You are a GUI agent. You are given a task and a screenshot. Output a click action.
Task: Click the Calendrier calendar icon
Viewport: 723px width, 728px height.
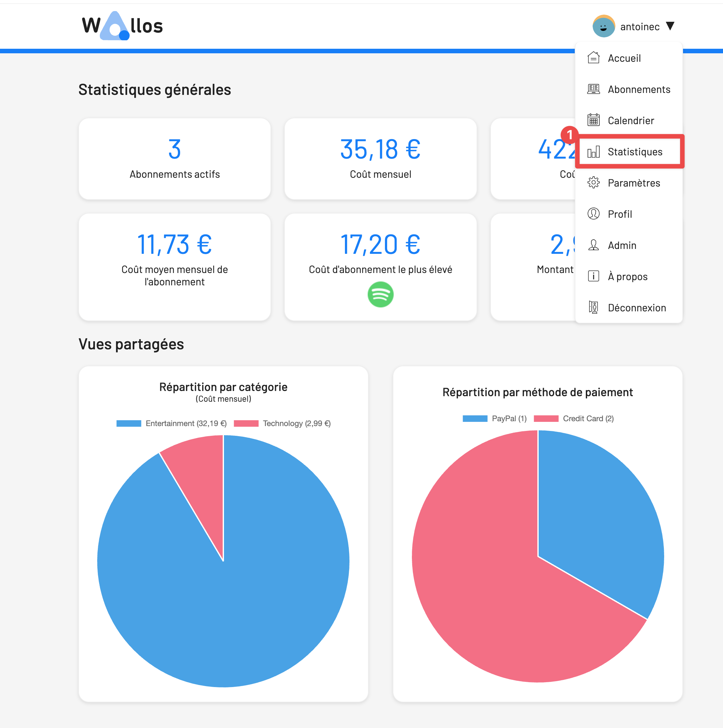(593, 120)
